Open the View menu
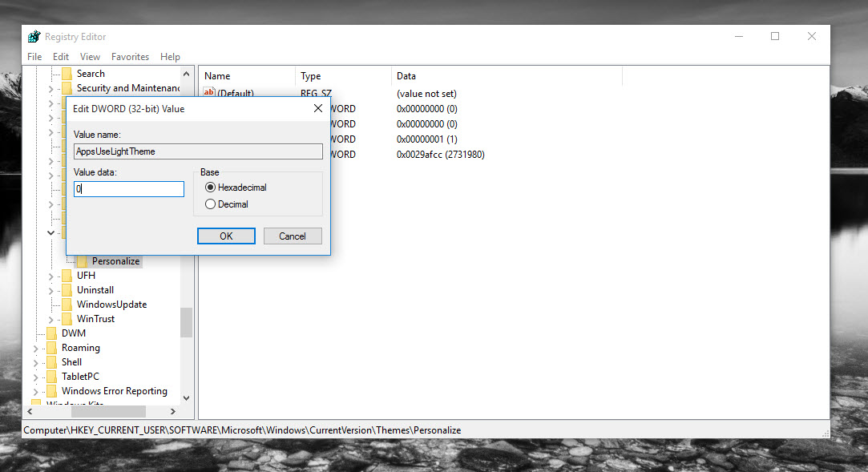Screen dimensions: 868x472 pyautogui.click(x=90, y=56)
